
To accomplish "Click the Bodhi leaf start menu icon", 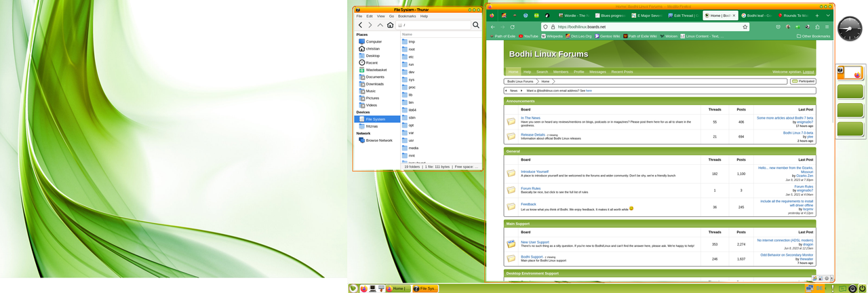I will tap(353, 288).
